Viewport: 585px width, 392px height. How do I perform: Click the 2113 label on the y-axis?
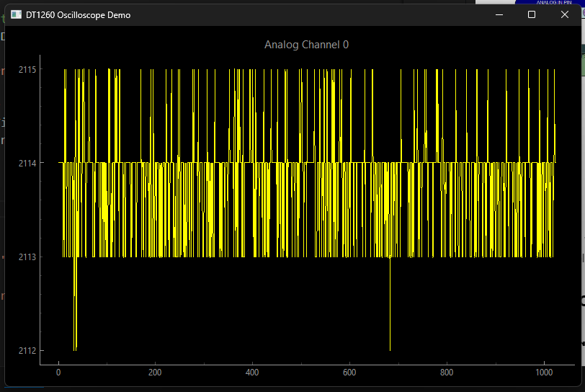coord(27,257)
